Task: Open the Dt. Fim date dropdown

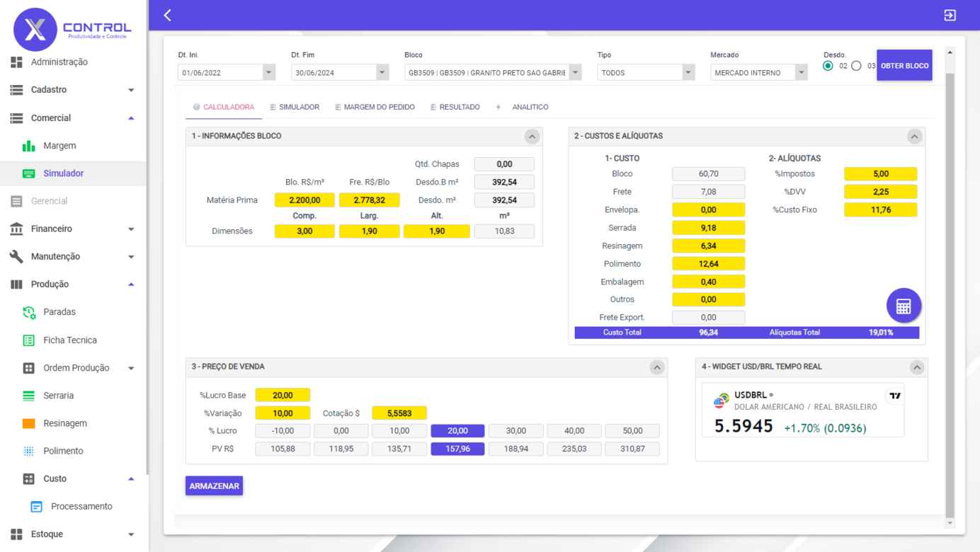Action: click(382, 72)
